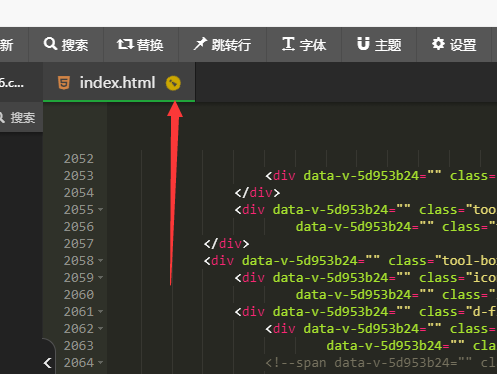
Task: Click the 搜索 search box in sidebar
Action: [x=21, y=118]
